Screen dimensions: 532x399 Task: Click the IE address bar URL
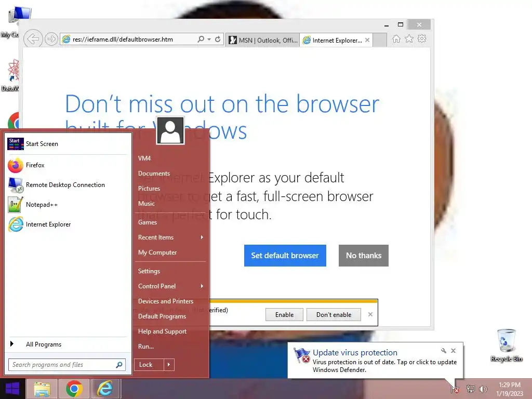123,39
